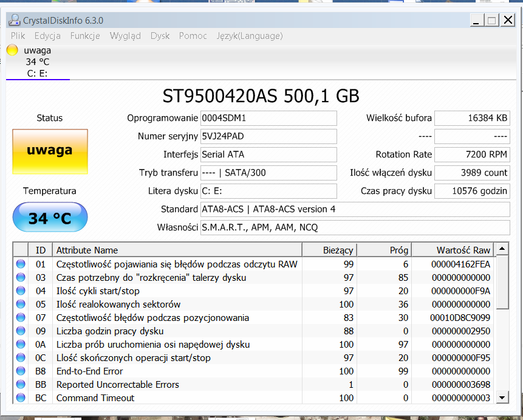The width and height of the screenshot is (523, 420).
Task: Click the yellow health status icon for the C: E: disk
Action: [x=12, y=50]
